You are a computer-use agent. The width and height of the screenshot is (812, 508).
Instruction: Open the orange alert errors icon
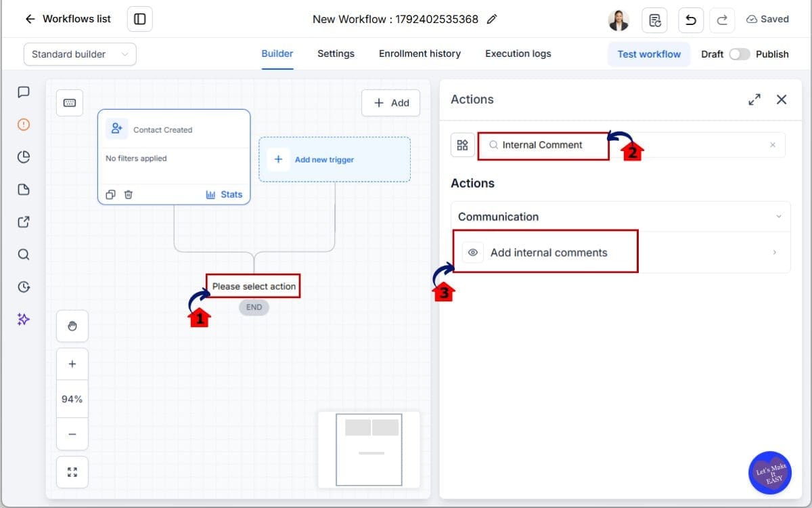pyautogui.click(x=24, y=125)
